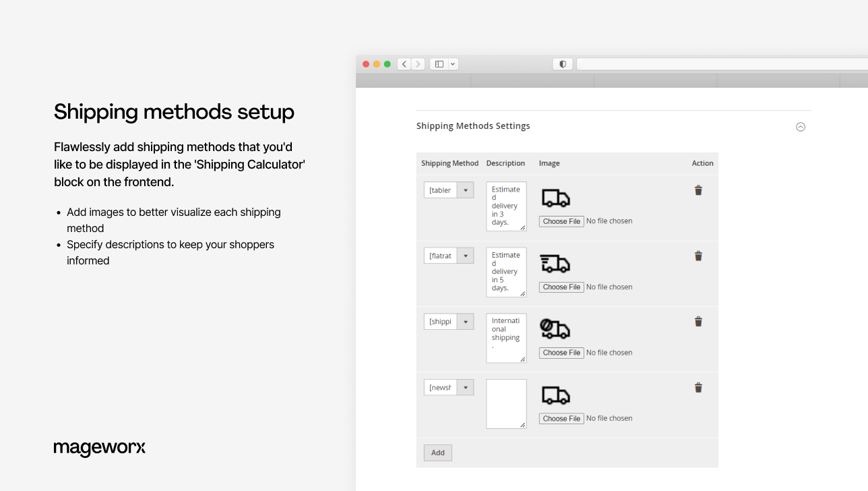Delete the [tablerate] shipping method row
The width and height of the screenshot is (868, 491).
[x=698, y=190]
